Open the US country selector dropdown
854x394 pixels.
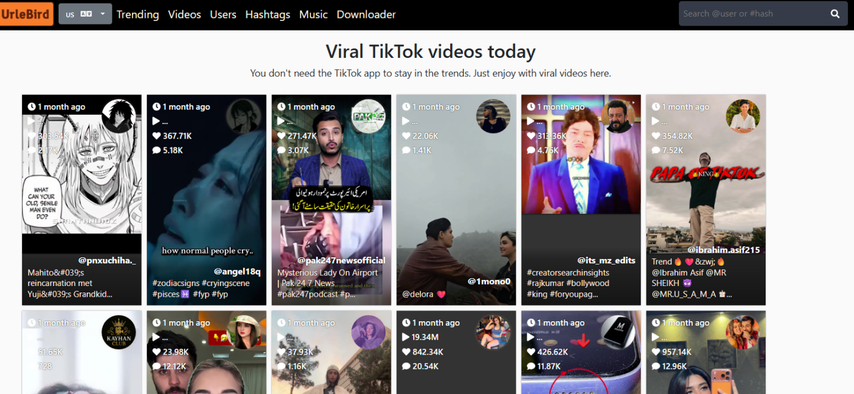pyautogui.click(x=85, y=14)
